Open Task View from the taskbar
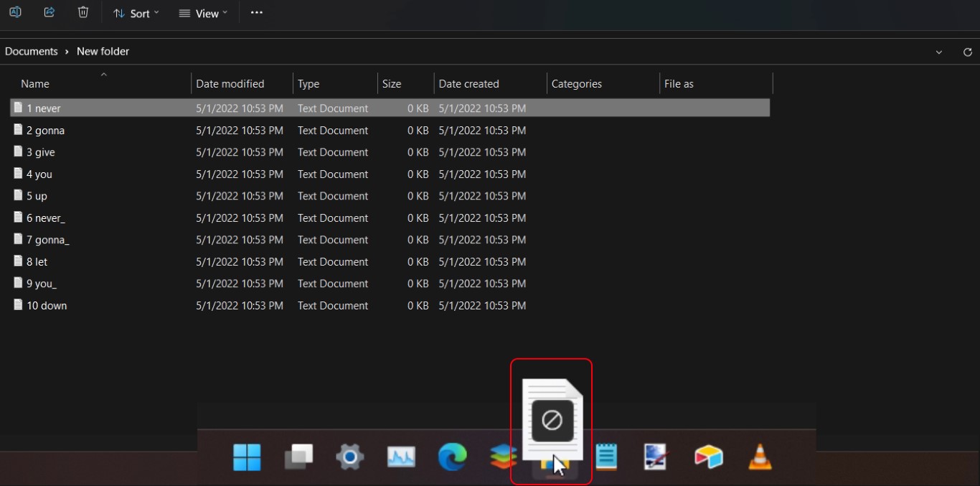This screenshot has width=980, height=486. (x=298, y=457)
